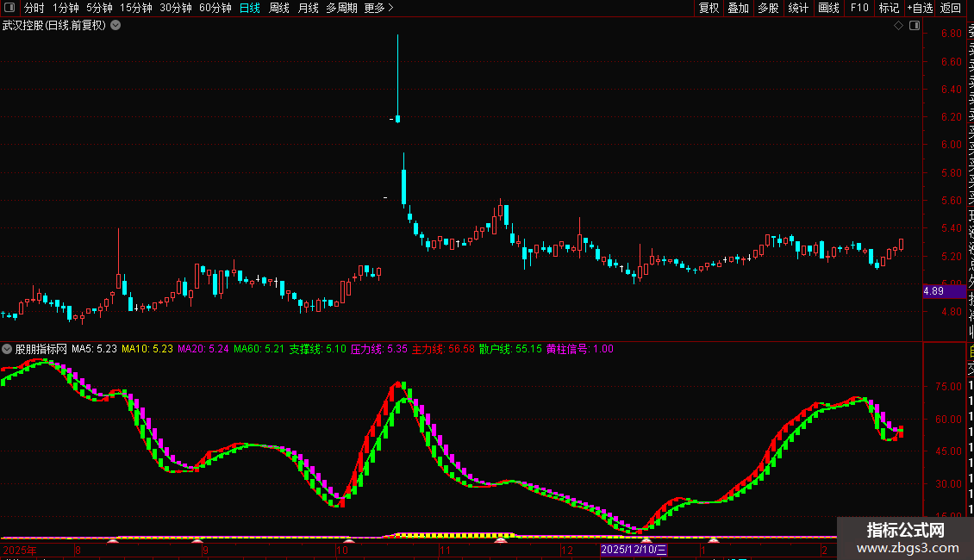
Task: Expand the 更多 periods menu
Action: (379, 8)
